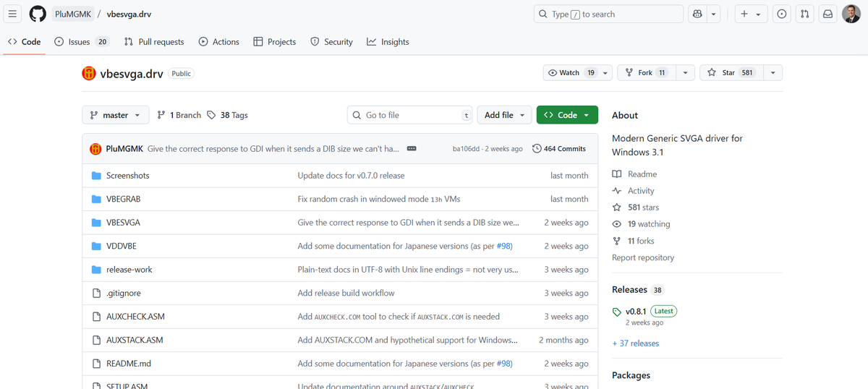Click the Fork button
The height and width of the screenshot is (389, 868).
647,73
